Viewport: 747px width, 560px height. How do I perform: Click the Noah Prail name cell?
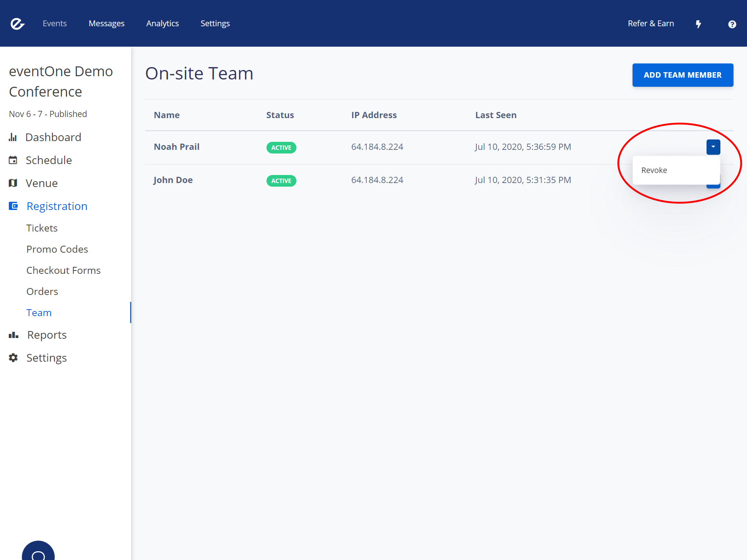(x=177, y=147)
